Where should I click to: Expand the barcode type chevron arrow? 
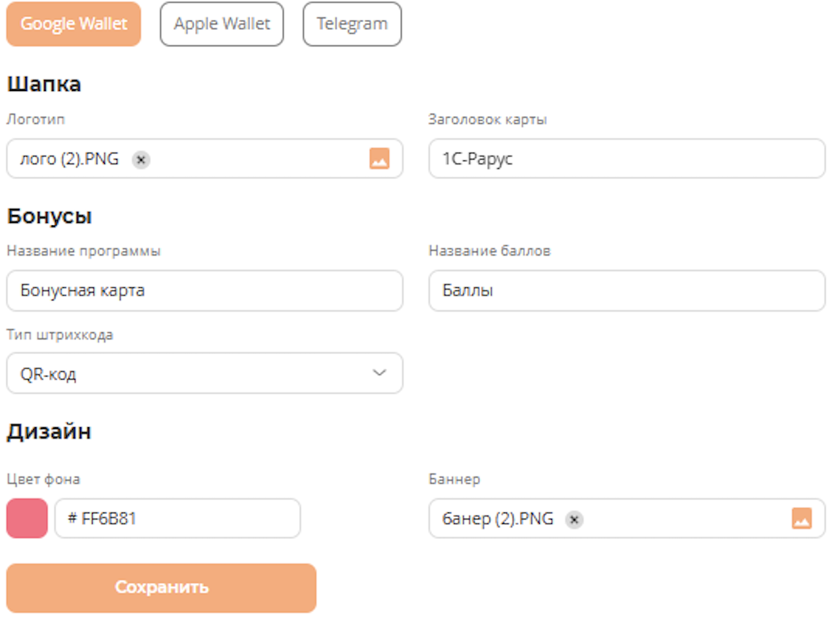pos(380,373)
